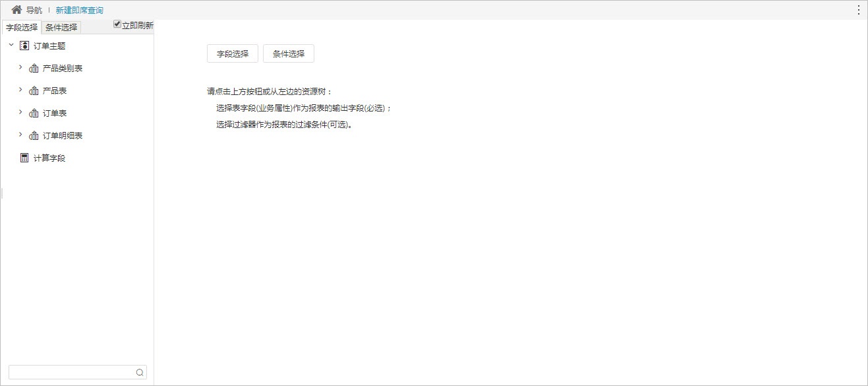The height and width of the screenshot is (386, 868).
Task: Click the 订单明细表 table icon
Action: (x=34, y=136)
